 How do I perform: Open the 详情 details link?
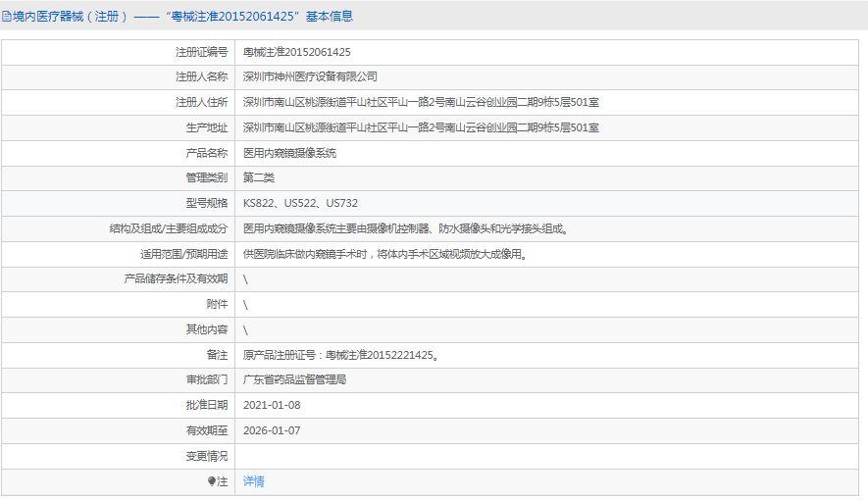tap(254, 481)
